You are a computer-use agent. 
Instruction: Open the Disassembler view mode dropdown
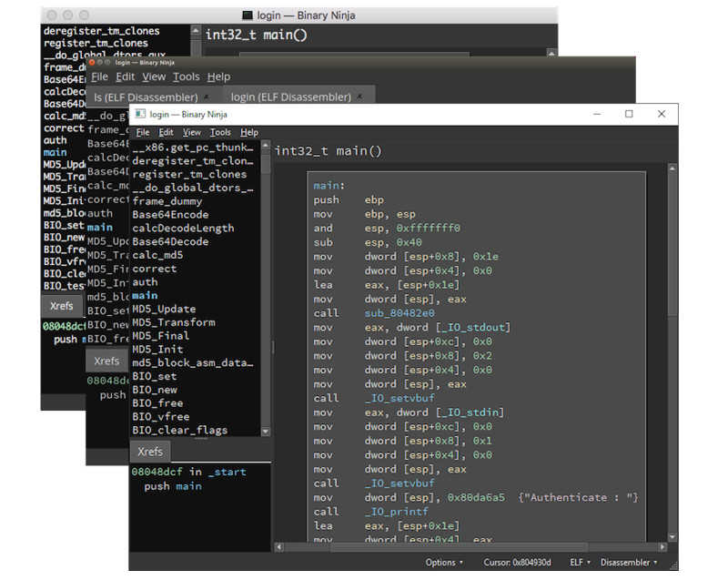click(629, 563)
